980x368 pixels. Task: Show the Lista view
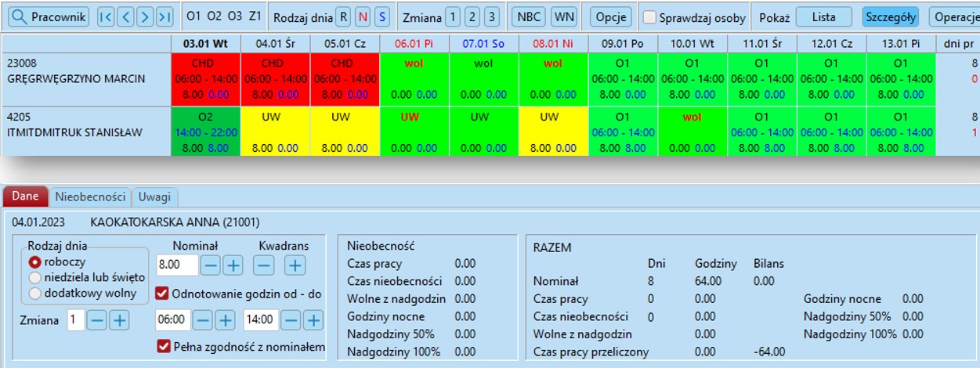pos(823,16)
